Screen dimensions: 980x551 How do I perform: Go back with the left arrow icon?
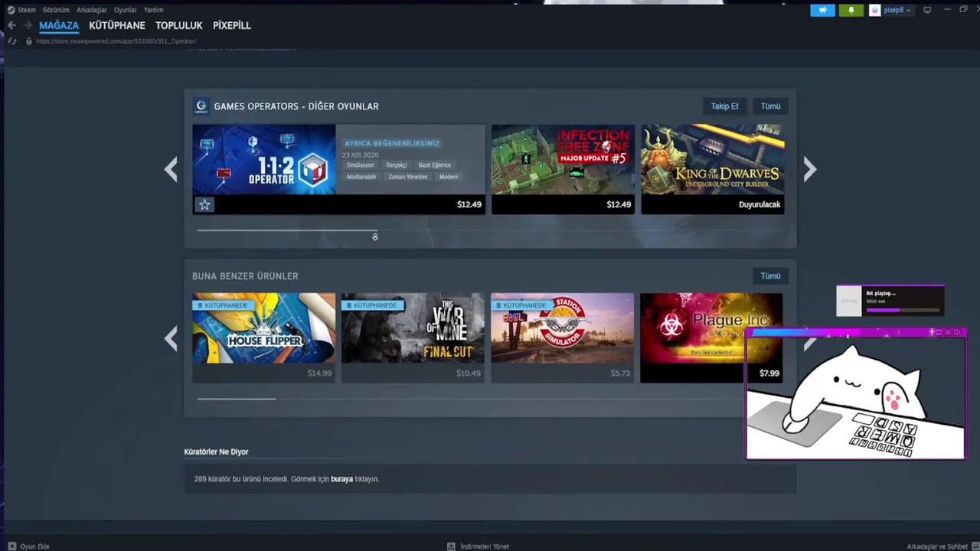pyautogui.click(x=11, y=25)
